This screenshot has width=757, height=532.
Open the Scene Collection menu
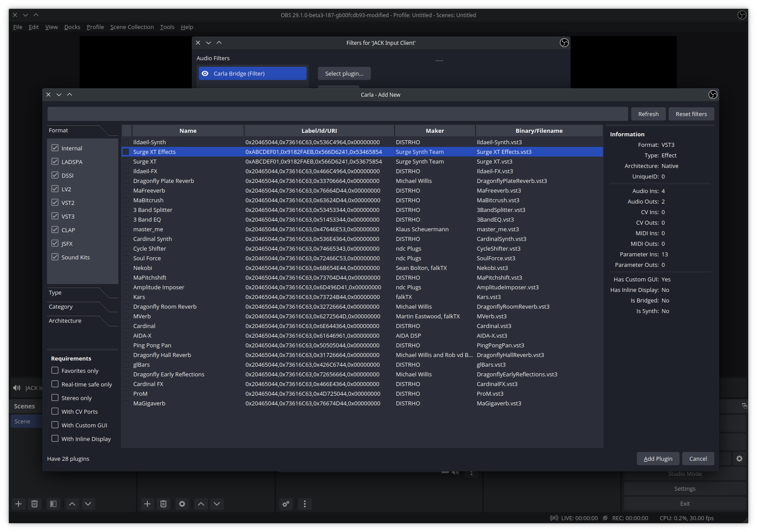pyautogui.click(x=132, y=27)
